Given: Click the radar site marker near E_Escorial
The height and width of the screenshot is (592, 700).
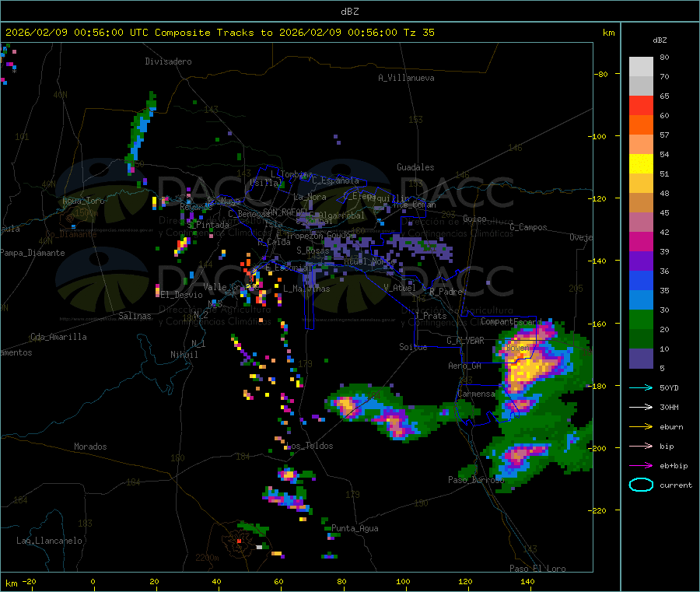Looking at the screenshot, I should pos(254,270).
